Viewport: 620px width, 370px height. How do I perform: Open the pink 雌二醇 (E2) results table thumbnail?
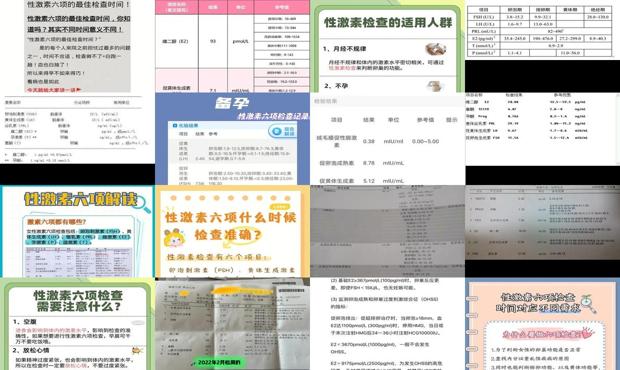tap(232, 46)
